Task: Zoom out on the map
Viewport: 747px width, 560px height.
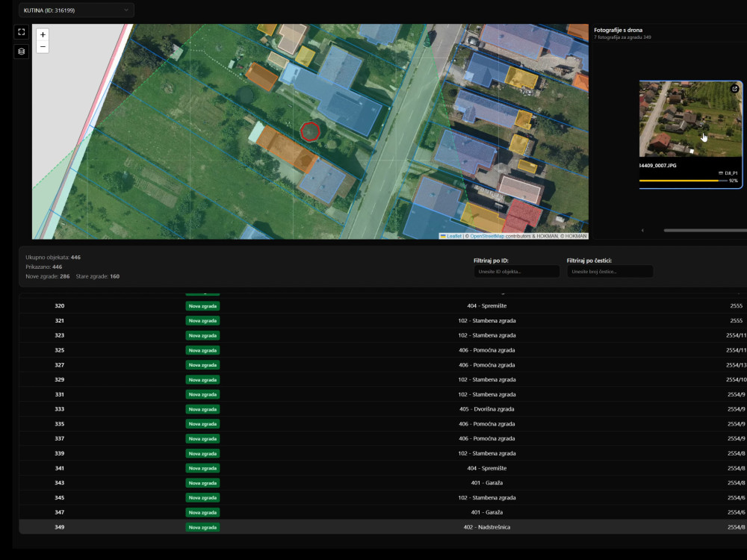Action: coord(43,46)
